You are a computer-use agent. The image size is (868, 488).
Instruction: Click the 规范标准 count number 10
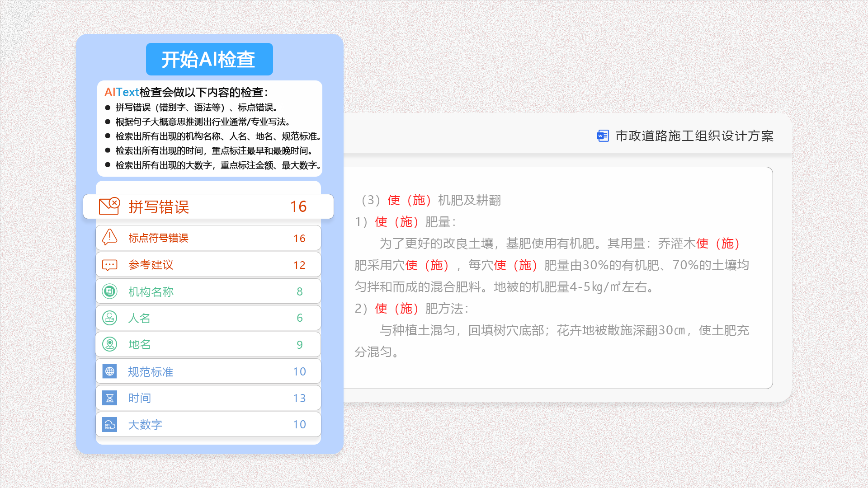pos(299,371)
